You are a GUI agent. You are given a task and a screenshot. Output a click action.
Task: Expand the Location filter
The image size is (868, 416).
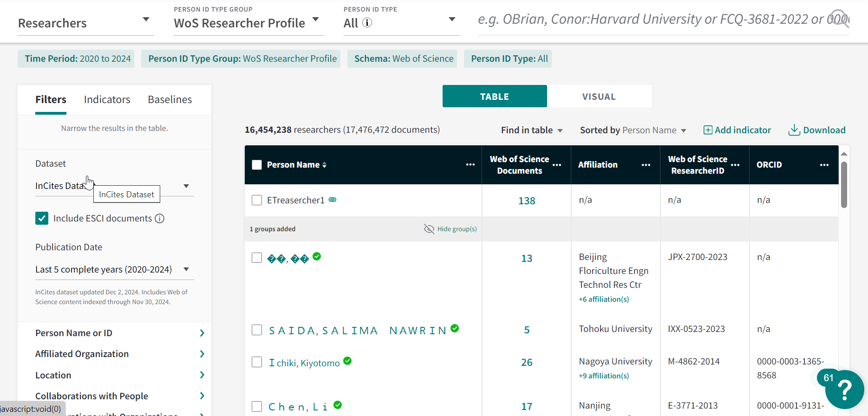coord(120,375)
